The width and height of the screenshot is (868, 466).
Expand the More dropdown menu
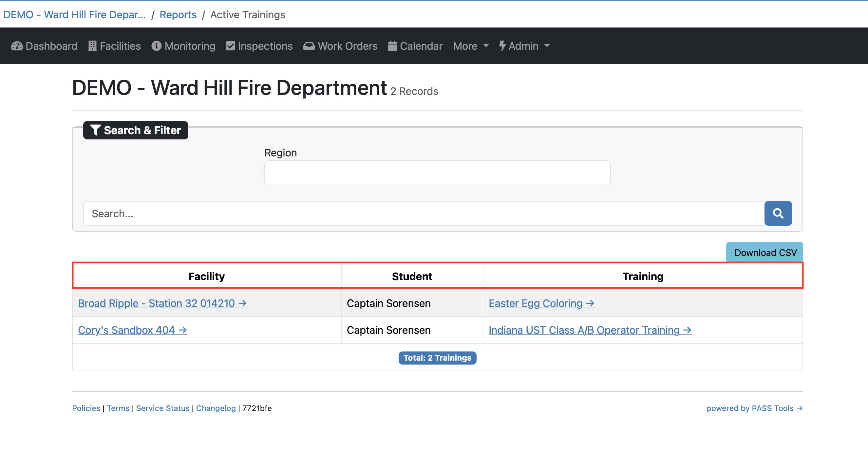(x=470, y=46)
